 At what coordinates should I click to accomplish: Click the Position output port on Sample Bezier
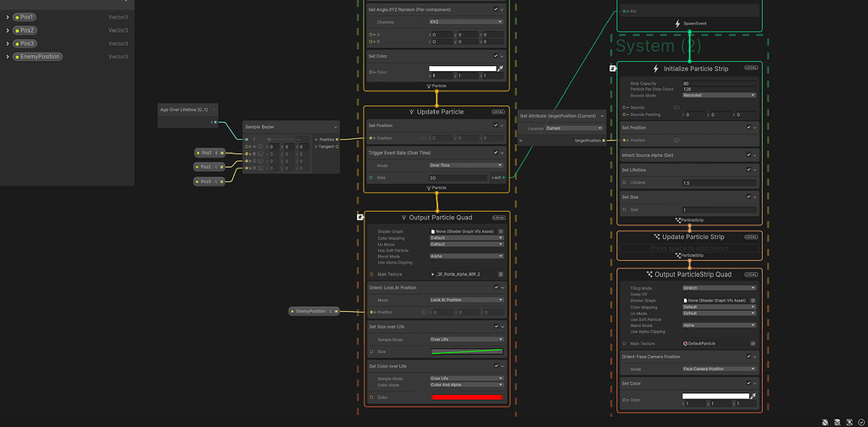pyautogui.click(x=337, y=140)
